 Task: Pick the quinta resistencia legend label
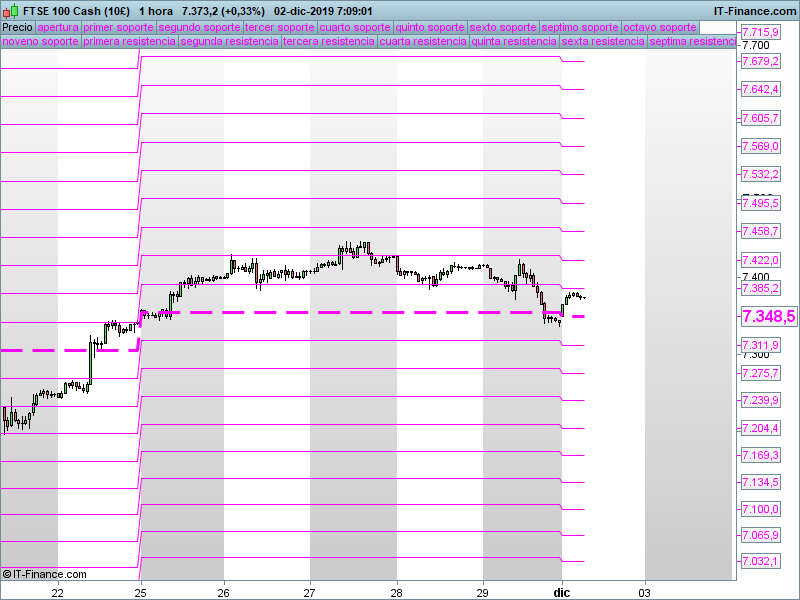point(514,41)
